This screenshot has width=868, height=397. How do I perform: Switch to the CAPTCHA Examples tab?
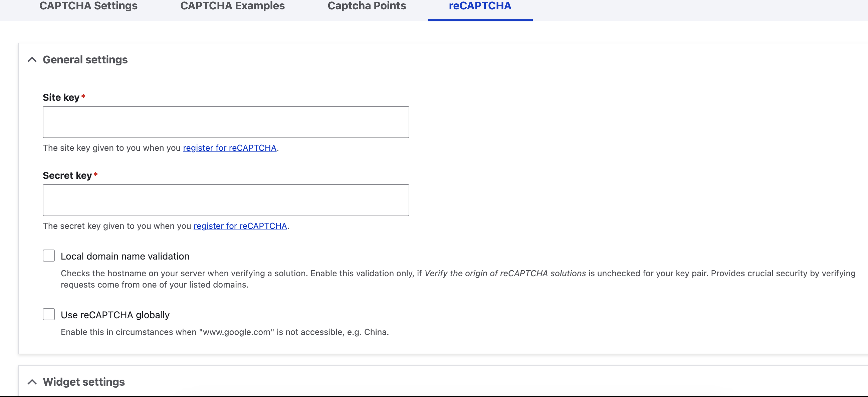click(232, 6)
